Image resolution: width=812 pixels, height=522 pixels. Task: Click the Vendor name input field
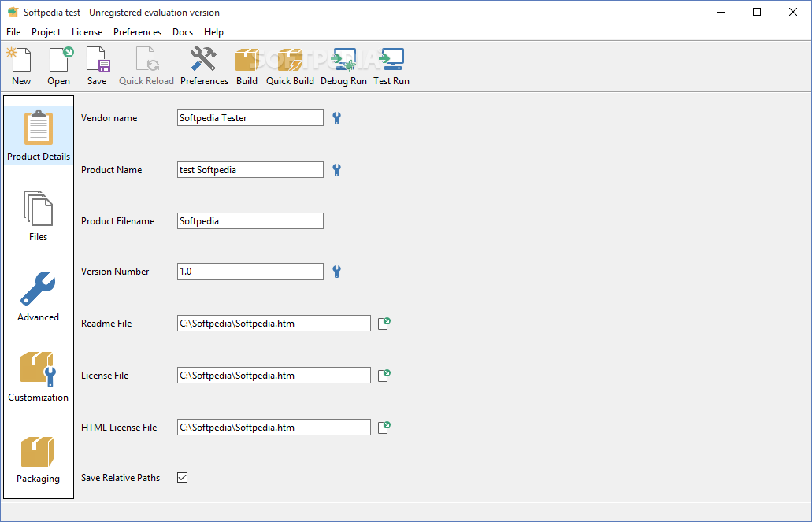(x=250, y=117)
